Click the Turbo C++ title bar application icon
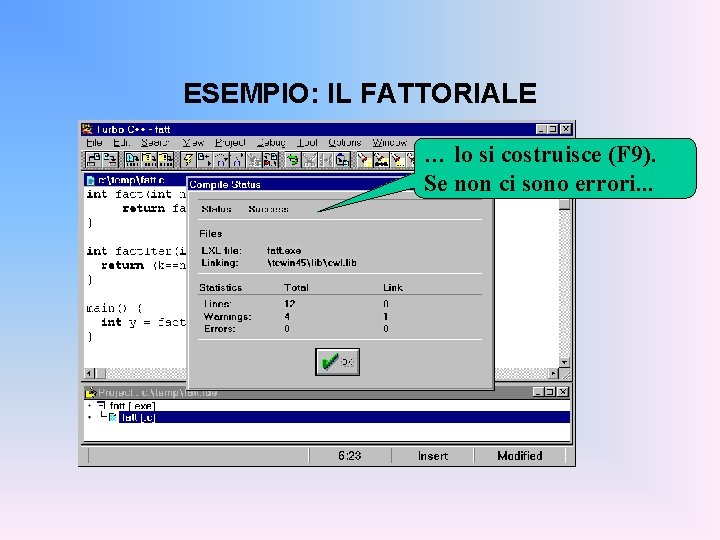This screenshot has height=540, width=720. 87,129
